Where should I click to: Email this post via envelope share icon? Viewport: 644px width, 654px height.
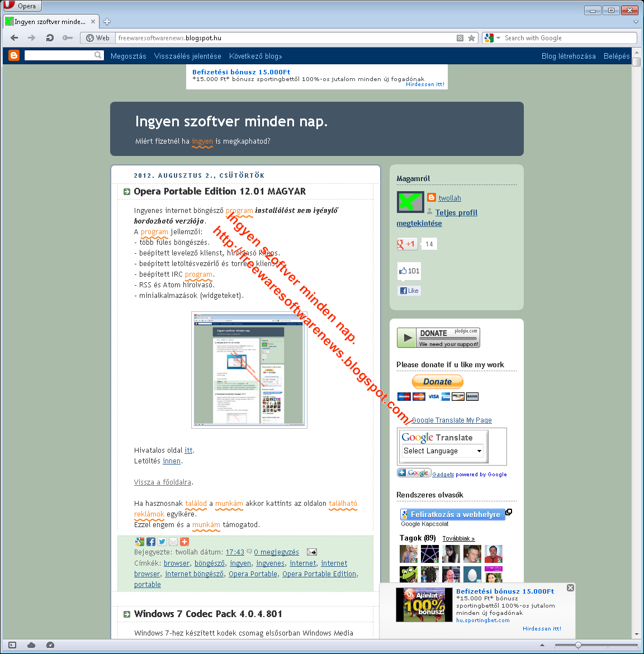tap(173, 542)
